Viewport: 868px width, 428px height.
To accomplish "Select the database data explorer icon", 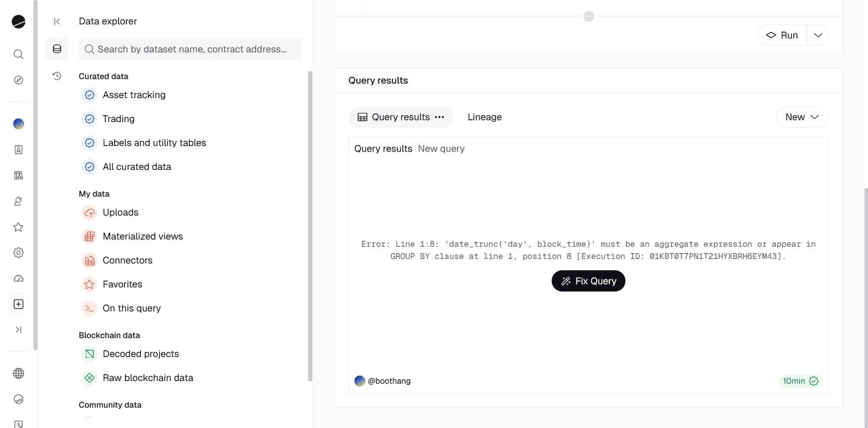I will pos(57,49).
